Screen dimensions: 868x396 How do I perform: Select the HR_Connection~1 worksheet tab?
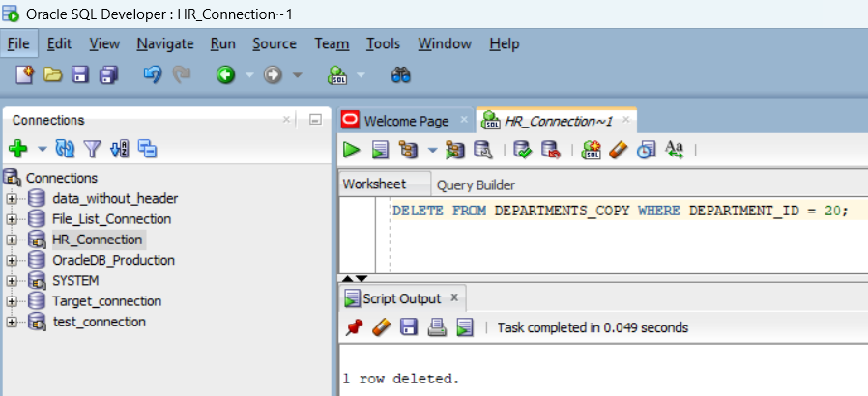tap(556, 121)
